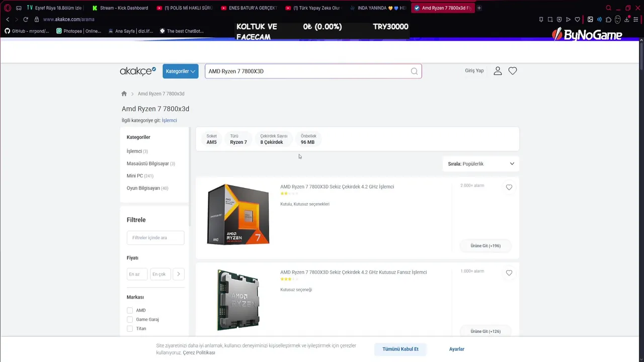Open the Photopea bookmark

(78, 31)
